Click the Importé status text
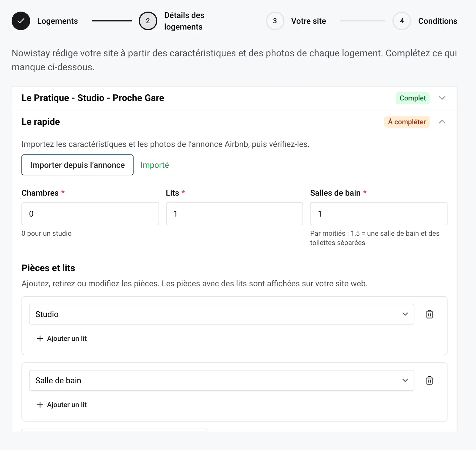This screenshot has height=450, width=476. pyautogui.click(x=155, y=165)
